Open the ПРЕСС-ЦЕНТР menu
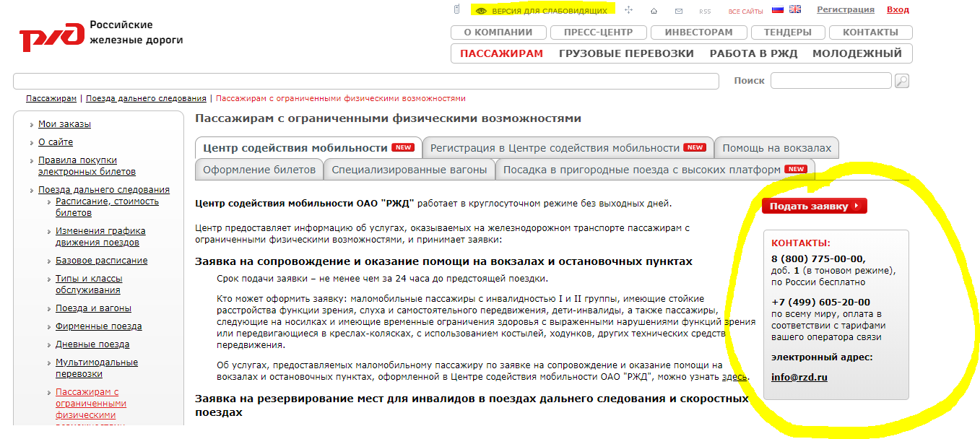The width and height of the screenshot is (980, 439). point(598,32)
